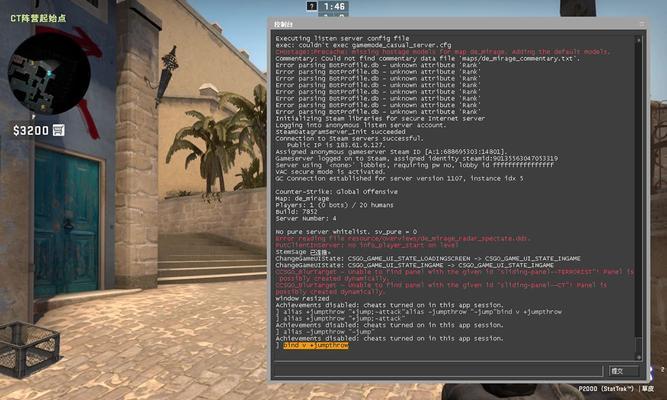Click the 1:46 round timer
The height and width of the screenshot is (400, 667).
(334, 6)
